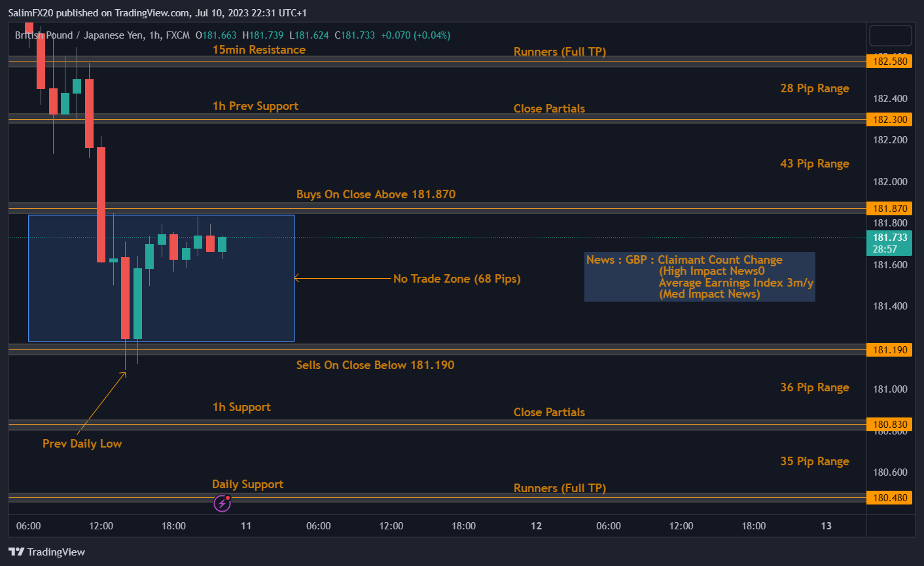Click the arrowhead on the No Trade Zone line
924x566 pixels.
297,278
